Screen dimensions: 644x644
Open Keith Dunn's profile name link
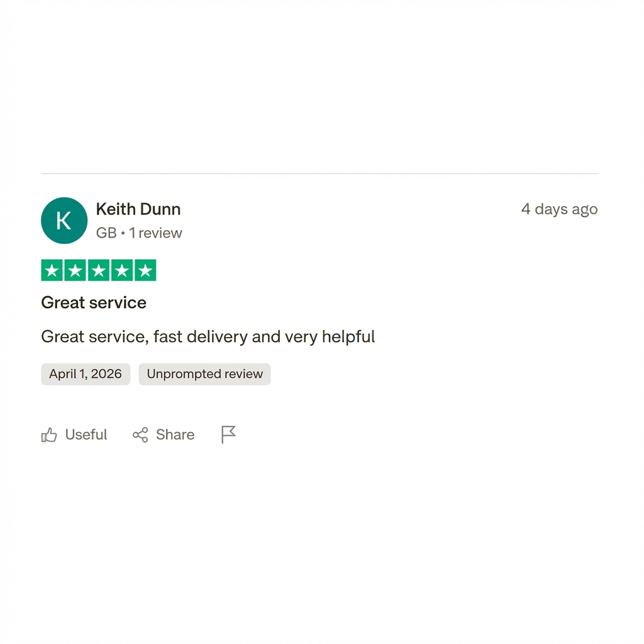tap(138, 209)
